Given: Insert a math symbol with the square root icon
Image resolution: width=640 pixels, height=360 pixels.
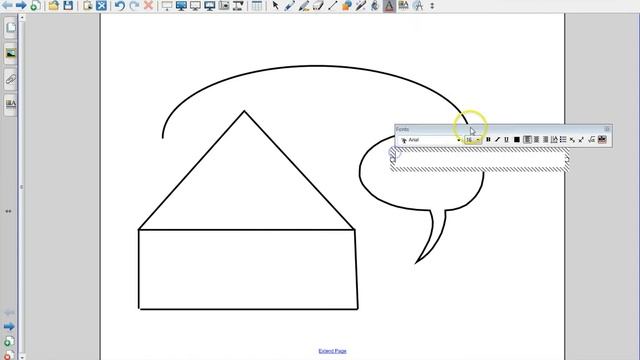Looking at the screenshot, I should click(x=591, y=140).
